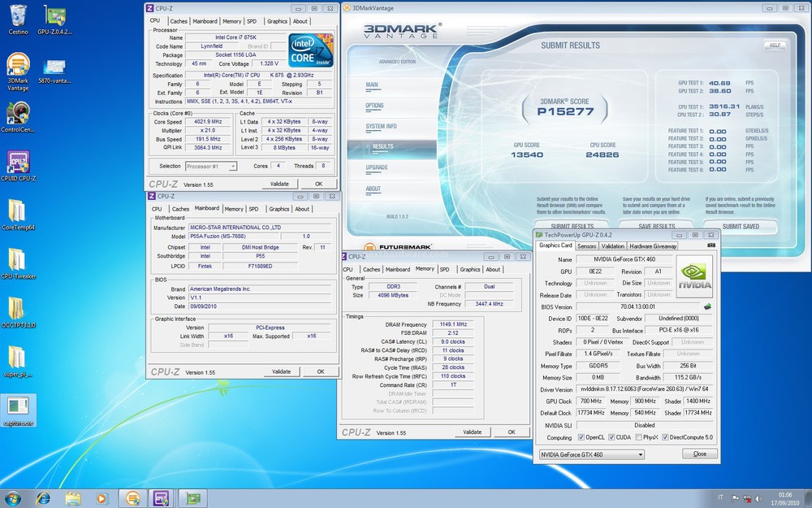This screenshot has height=508, width=812.
Task: Click the IT language indicator in the taskbar
Action: (x=720, y=498)
